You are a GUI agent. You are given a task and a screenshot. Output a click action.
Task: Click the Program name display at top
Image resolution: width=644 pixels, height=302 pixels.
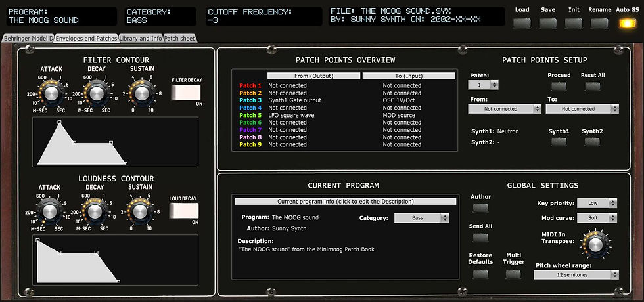tap(62, 16)
